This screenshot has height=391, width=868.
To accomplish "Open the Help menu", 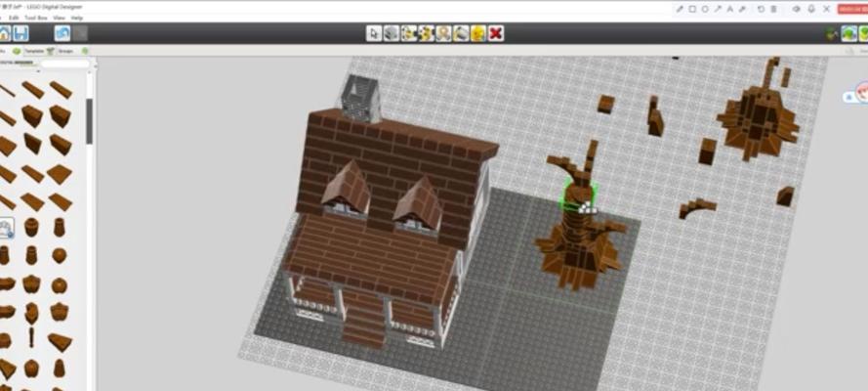I will pos(76,18).
